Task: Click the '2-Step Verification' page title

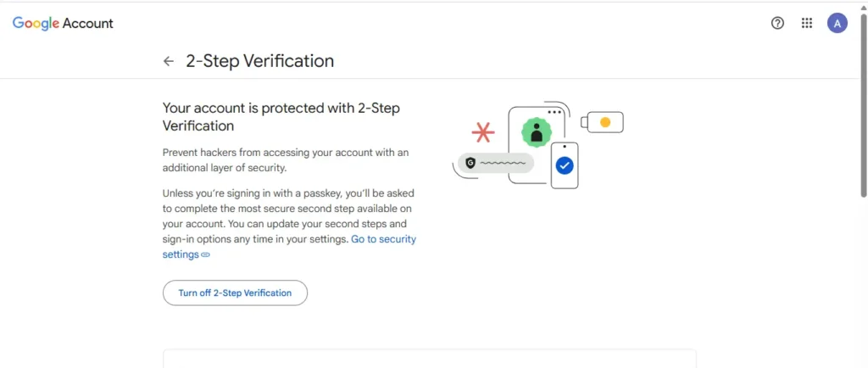Action: [x=259, y=61]
